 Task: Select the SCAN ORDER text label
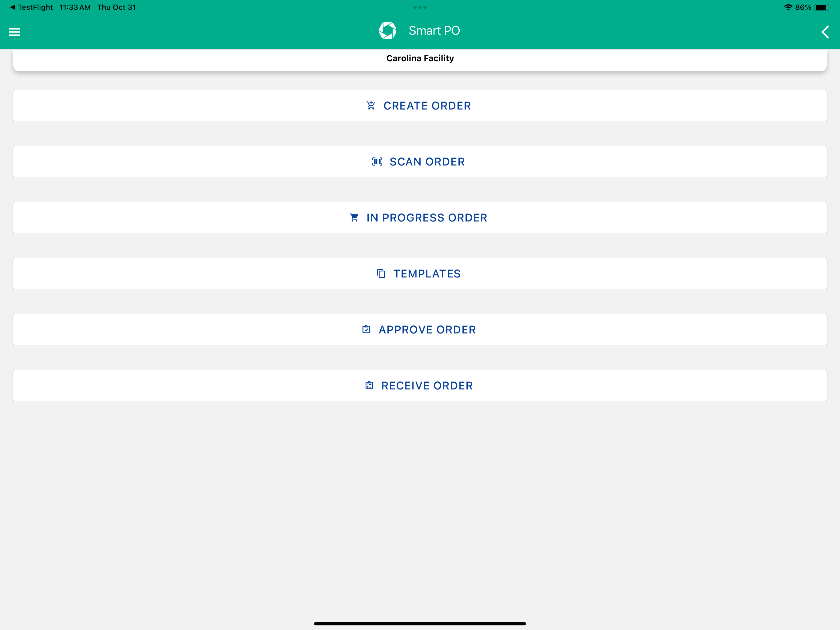point(427,162)
